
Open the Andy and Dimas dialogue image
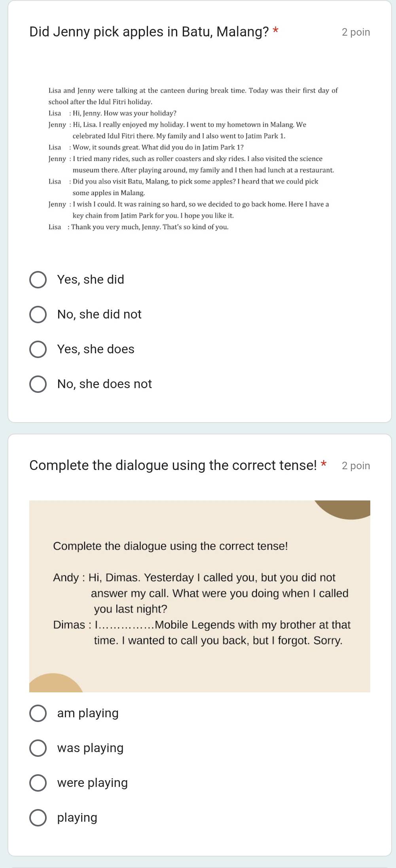(200, 596)
